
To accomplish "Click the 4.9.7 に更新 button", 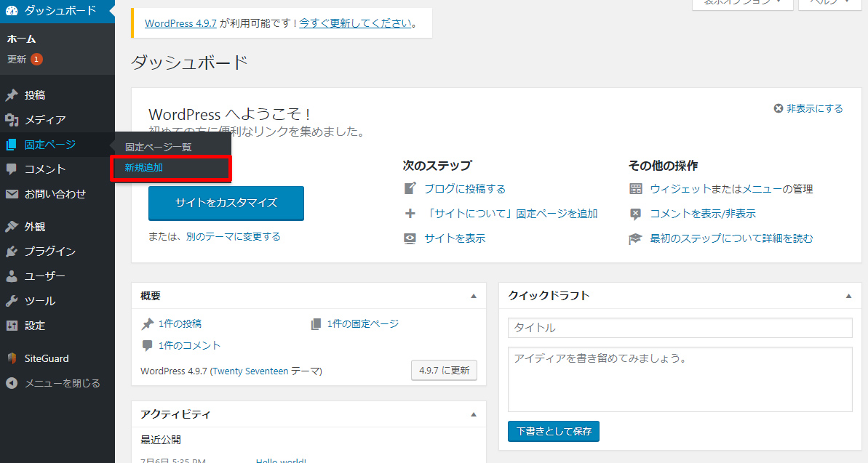I will coord(444,370).
